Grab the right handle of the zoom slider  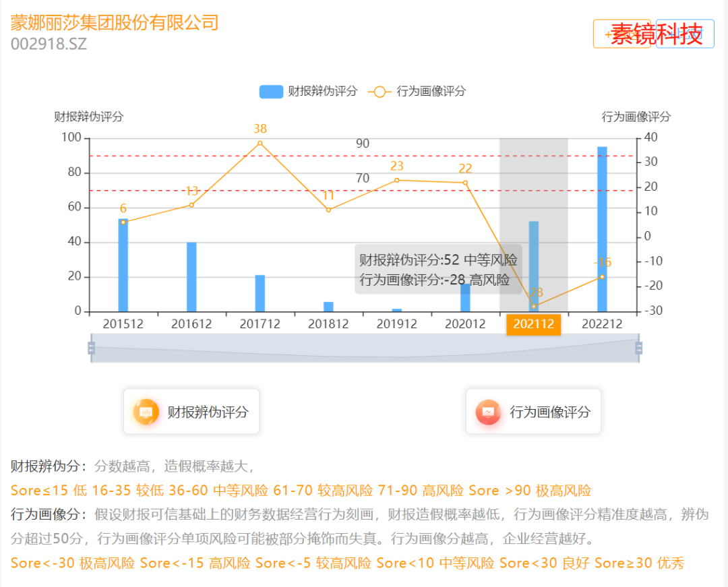(639, 348)
